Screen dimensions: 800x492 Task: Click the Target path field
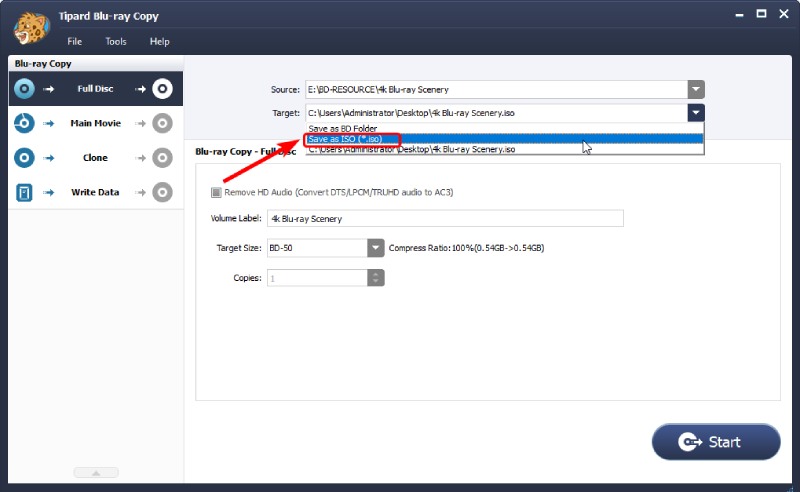tap(496, 113)
